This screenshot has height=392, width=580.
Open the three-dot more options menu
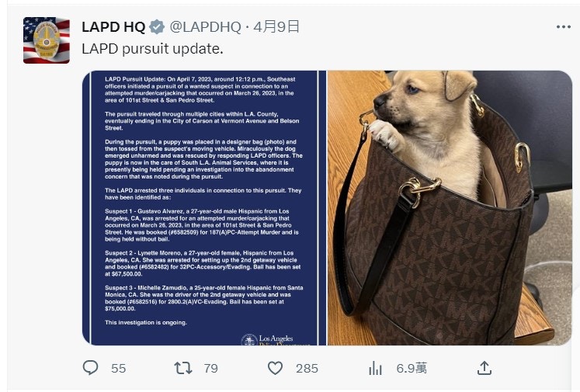click(x=563, y=26)
